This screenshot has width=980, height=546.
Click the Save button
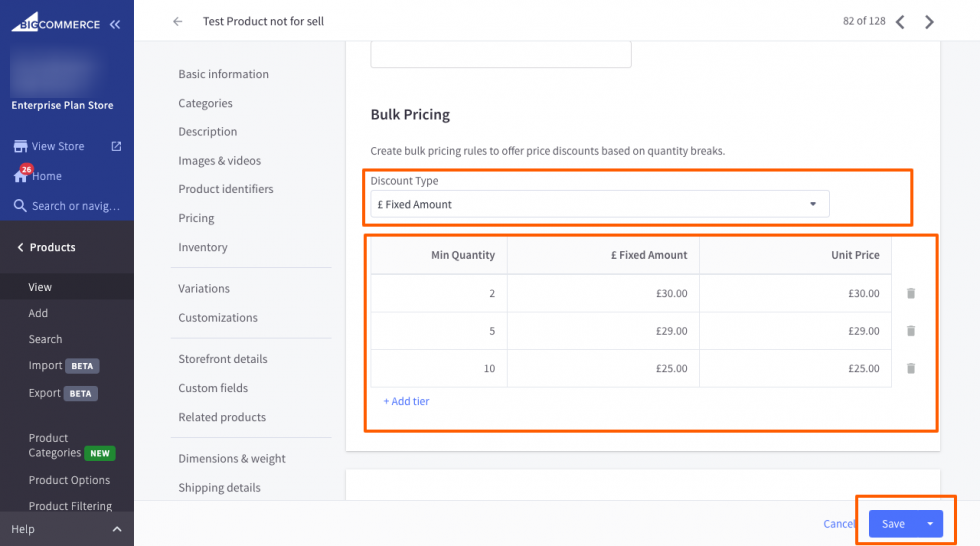point(893,524)
